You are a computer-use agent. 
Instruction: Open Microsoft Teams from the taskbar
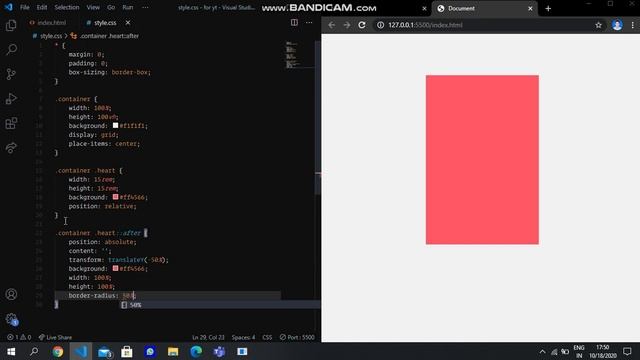pyautogui.click(x=219, y=351)
